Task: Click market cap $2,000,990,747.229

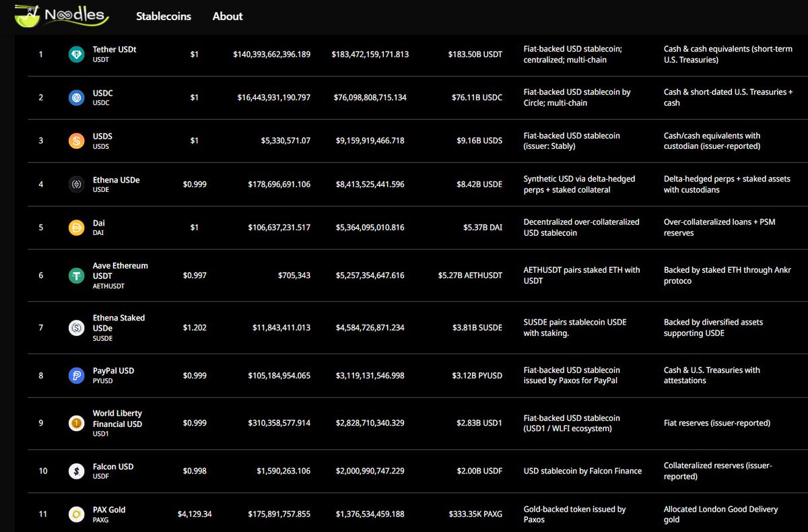Action: coord(370,471)
